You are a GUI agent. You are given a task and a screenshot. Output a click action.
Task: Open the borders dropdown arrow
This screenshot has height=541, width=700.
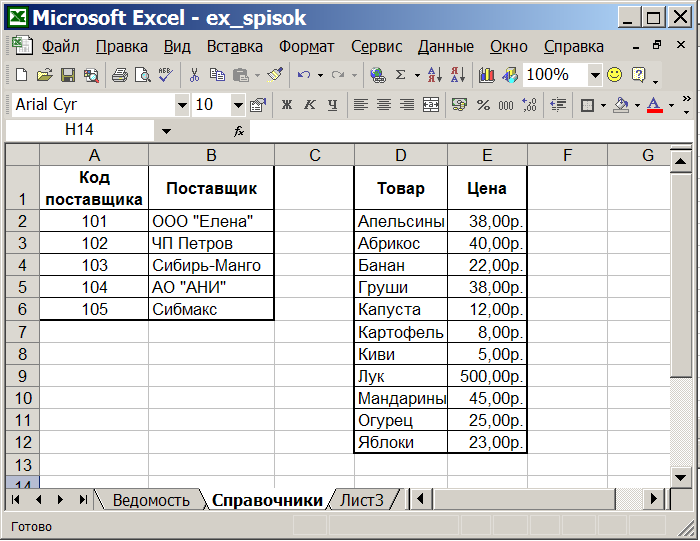(603, 105)
